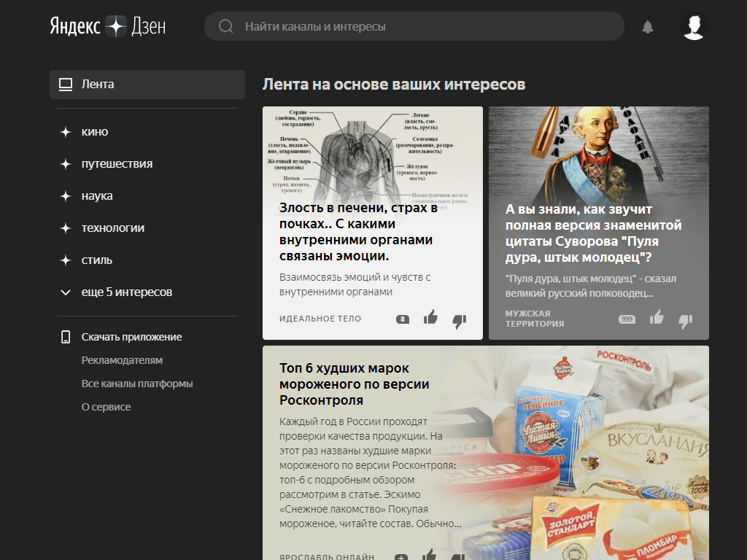Click the star icon beside путешествия
Viewport: 747px width, 560px height.
click(x=66, y=164)
